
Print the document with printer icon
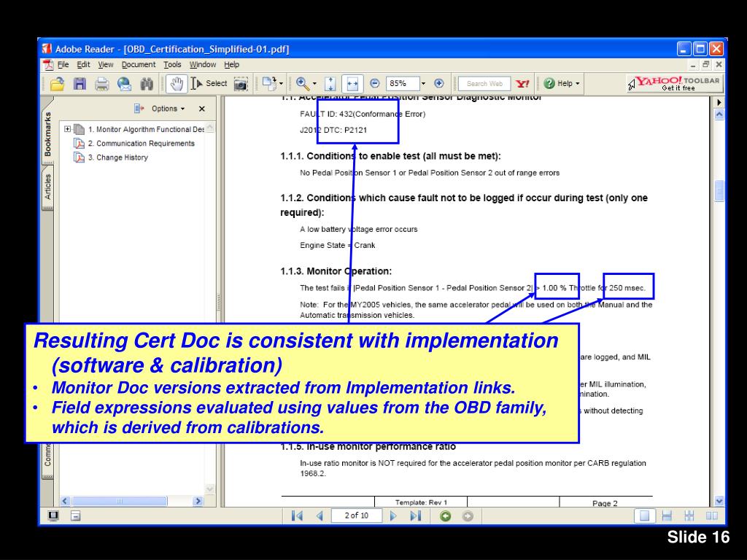(x=101, y=85)
